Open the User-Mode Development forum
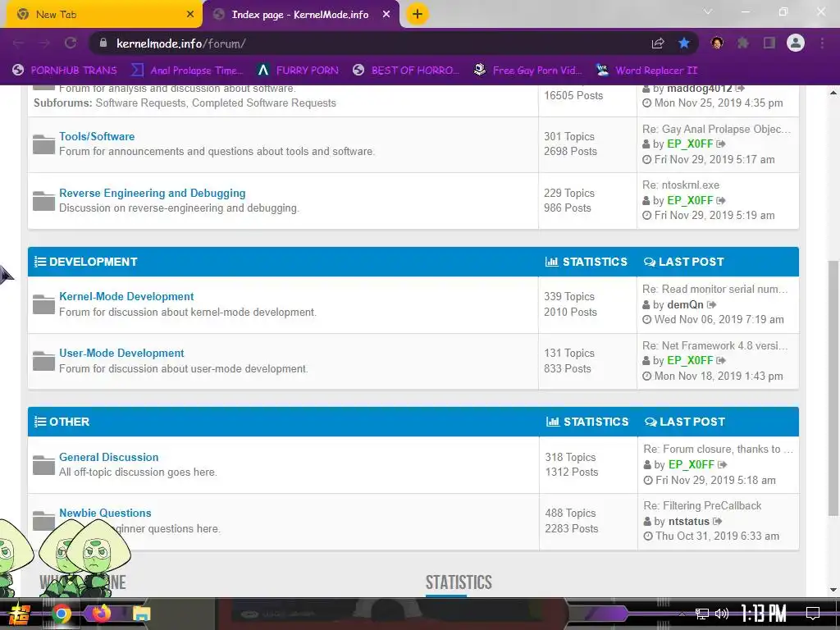 coord(121,353)
